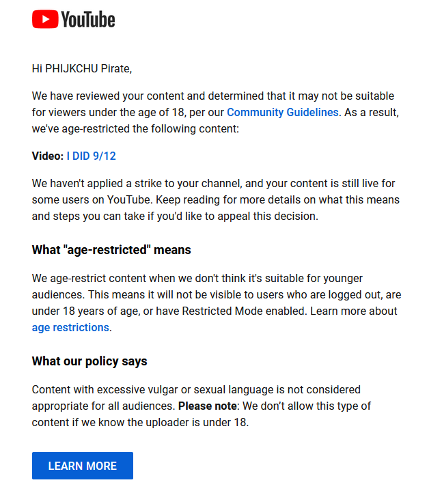Click the red YouTube play icon
The height and width of the screenshot is (504, 442).
pos(45,19)
